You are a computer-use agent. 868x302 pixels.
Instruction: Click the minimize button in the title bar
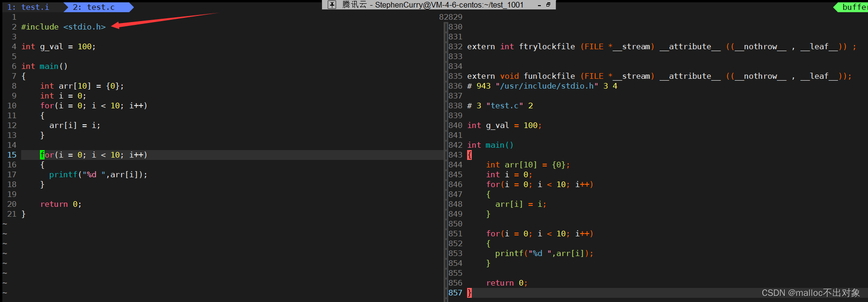tap(539, 5)
